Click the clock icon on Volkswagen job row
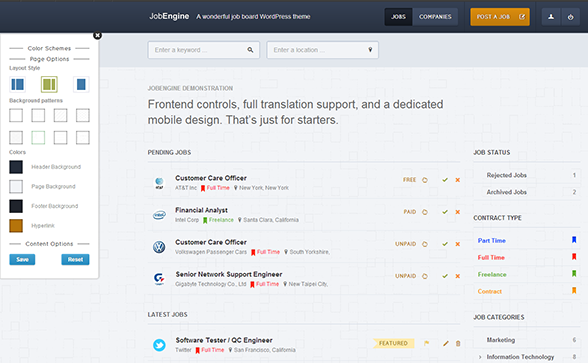588x363 pixels. tap(424, 244)
